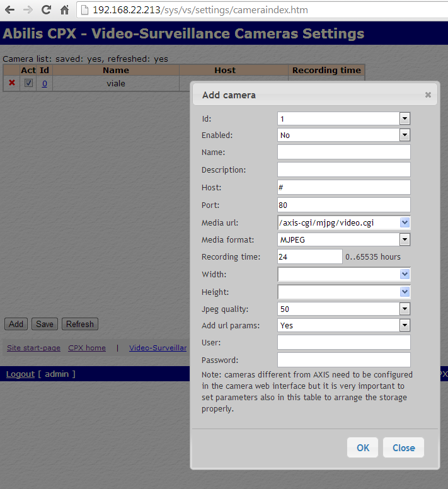Click the Logout link

(20, 374)
